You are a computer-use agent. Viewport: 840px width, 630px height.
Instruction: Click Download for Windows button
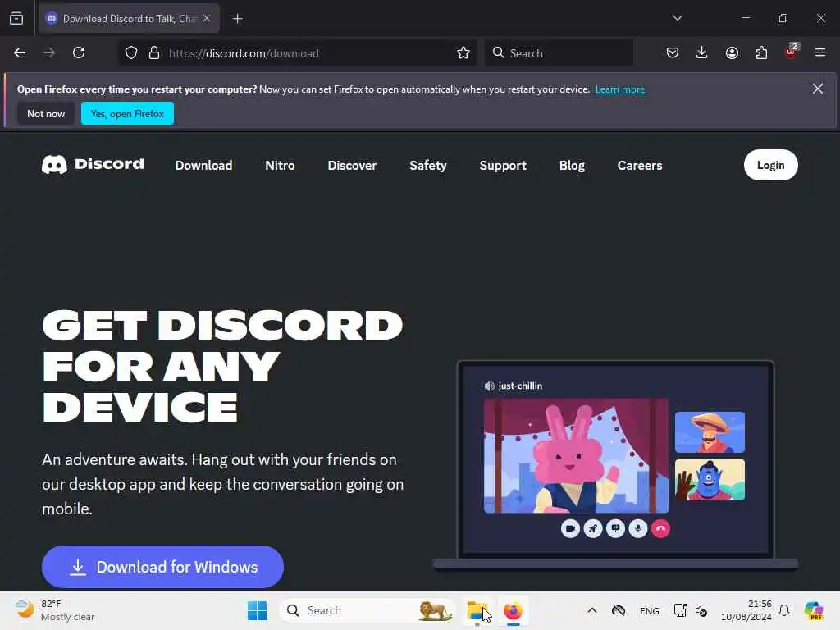(x=163, y=567)
